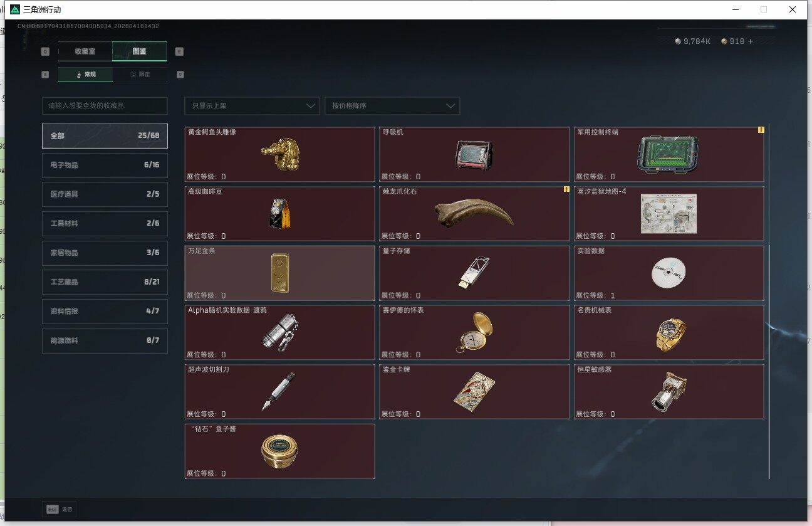Click the D key hint beside 限定
Image resolution: width=812 pixels, height=526 pixels.
click(180, 75)
